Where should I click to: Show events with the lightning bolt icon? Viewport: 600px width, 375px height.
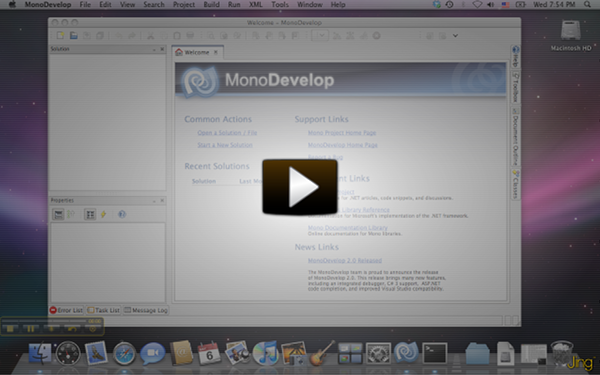point(103,214)
